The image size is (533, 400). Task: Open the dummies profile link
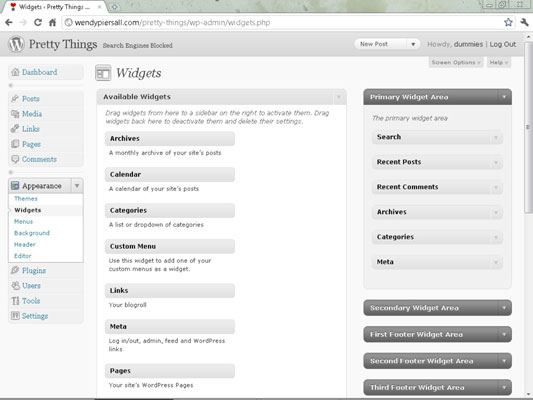pos(468,44)
